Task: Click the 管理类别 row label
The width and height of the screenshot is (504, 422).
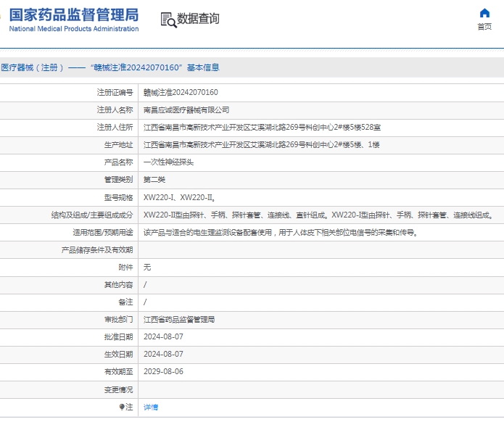Action: 118,179
